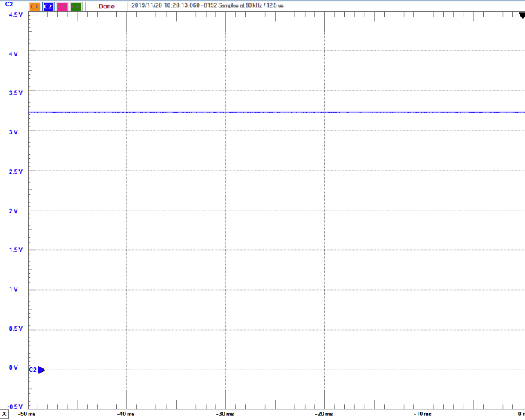Click the 4,5 V vertical axis label
The height and width of the screenshot is (420, 525).
click(14, 15)
